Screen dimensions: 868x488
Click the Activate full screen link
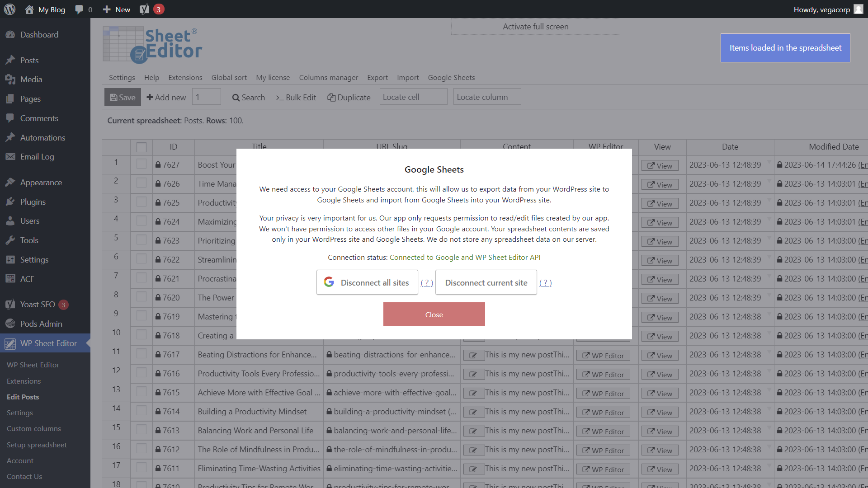pyautogui.click(x=535, y=26)
